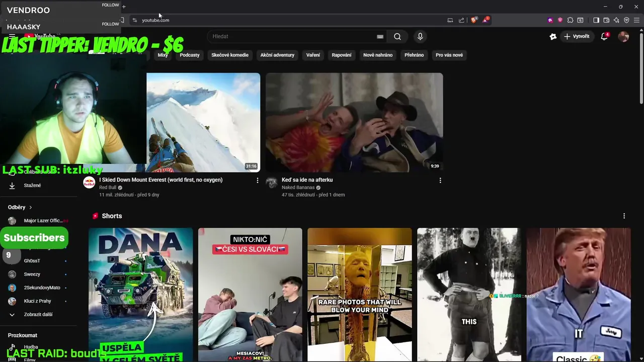Select the Přehráno filter chip

click(414, 55)
